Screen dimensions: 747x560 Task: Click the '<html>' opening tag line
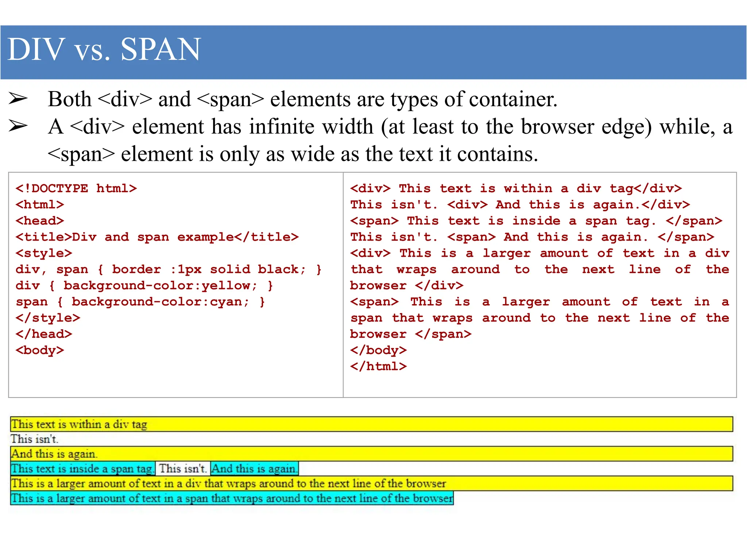pyautogui.click(x=40, y=205)
